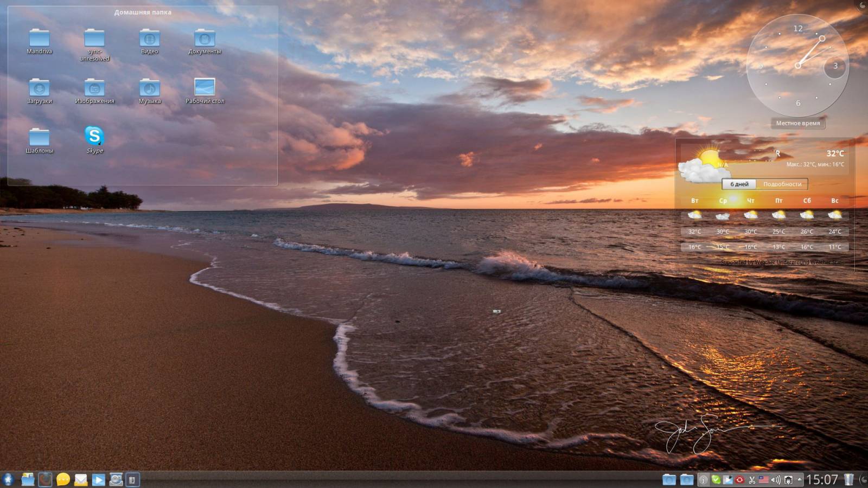Open the system settings gear icon
Viewport: 868px width, 488px height.
tap(116, 479)
